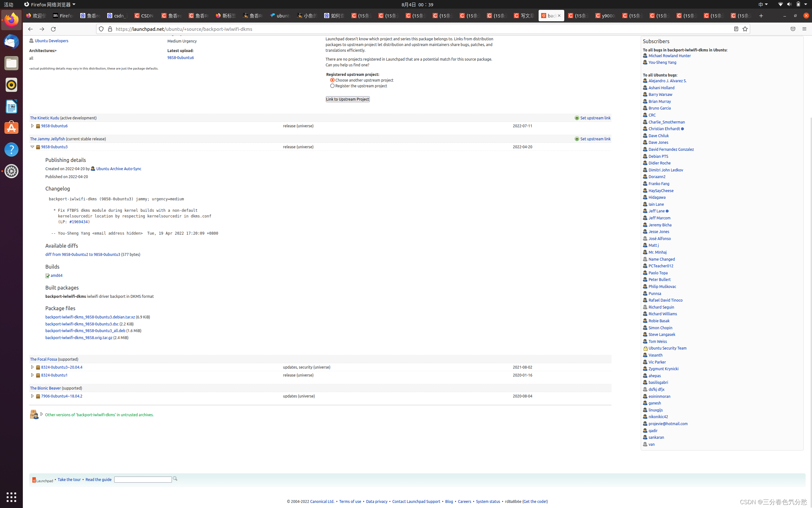Open Settings from the dock
Screen dimensions: 812x508
click(x=11, y=171)
